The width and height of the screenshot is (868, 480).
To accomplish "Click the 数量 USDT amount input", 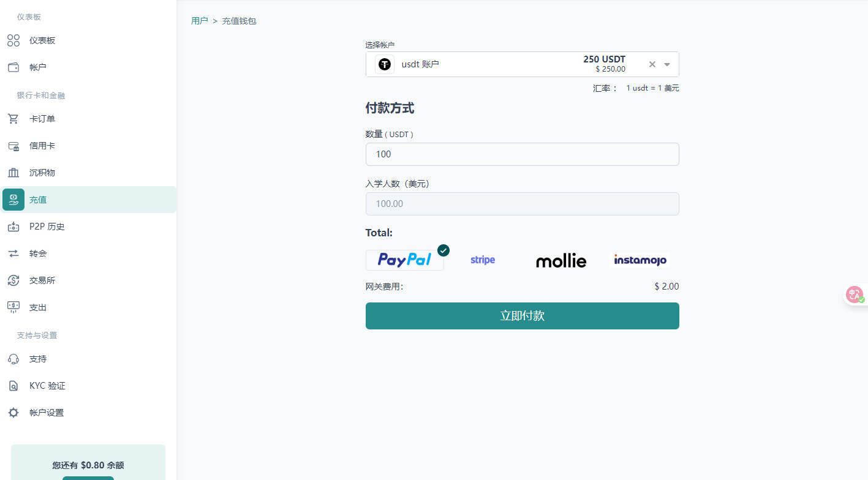I will click(523, 154).
